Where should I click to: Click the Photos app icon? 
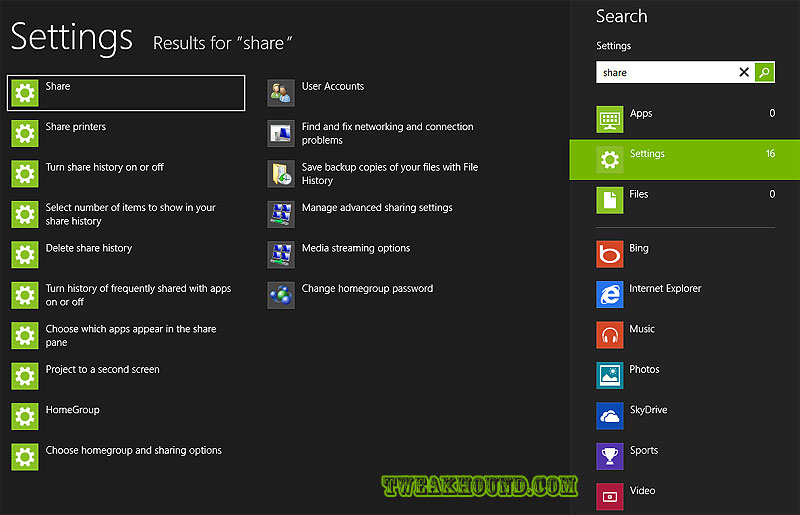[x=610, y=375]
